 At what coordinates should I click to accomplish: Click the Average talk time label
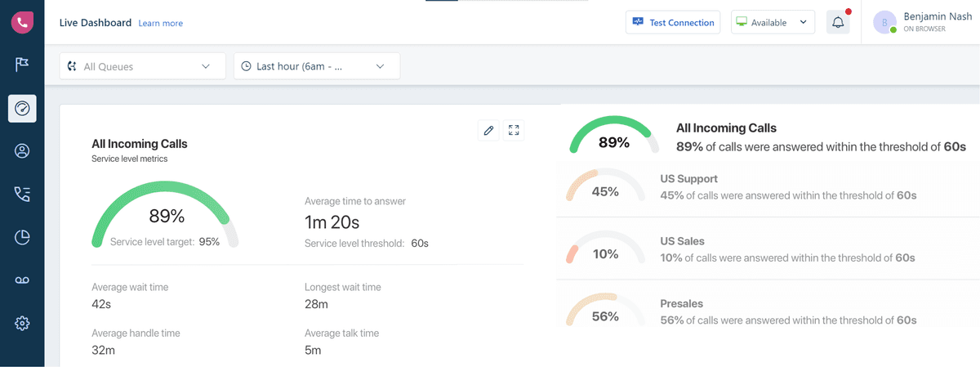tap(341, 333)
